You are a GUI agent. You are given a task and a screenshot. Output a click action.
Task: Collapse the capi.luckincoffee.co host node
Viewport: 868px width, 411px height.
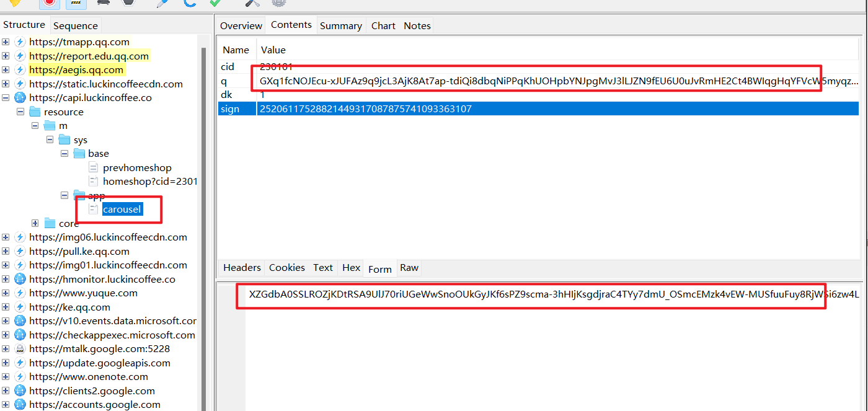tap(6, 97)
